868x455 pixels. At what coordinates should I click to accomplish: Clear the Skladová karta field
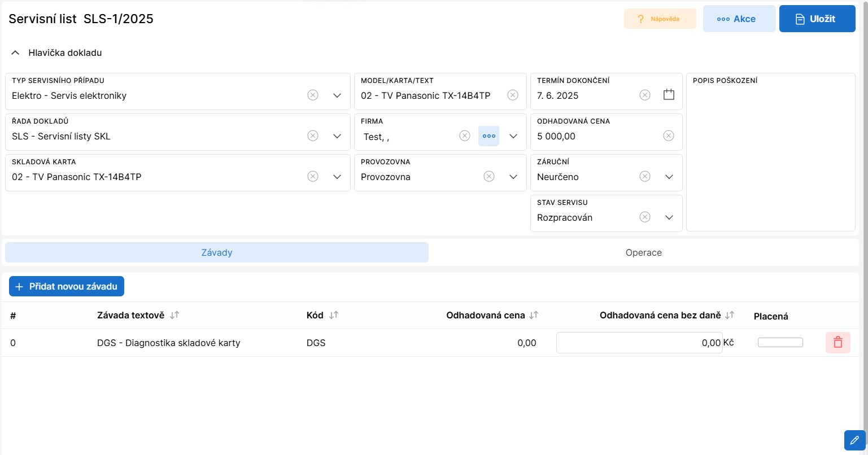[313, 176]
